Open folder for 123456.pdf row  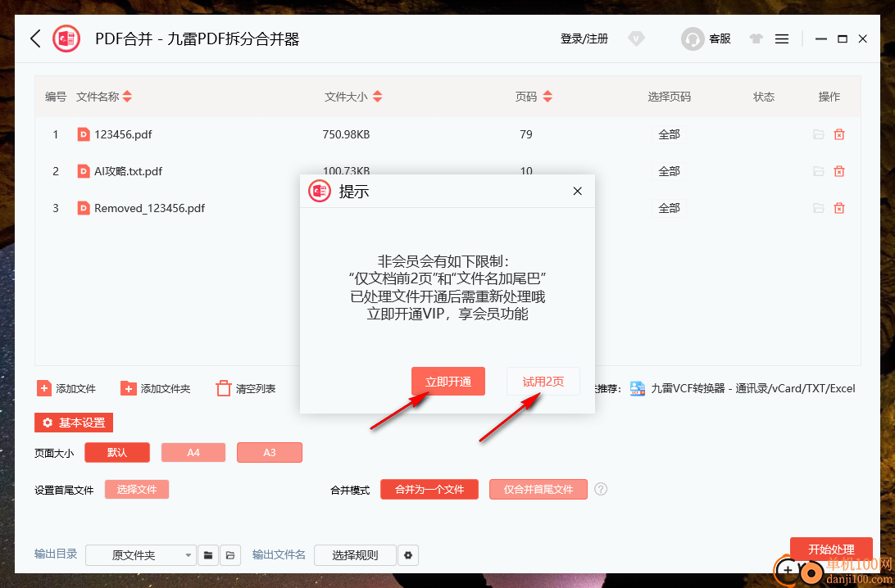pyautogui.click(x=819, y=134)
